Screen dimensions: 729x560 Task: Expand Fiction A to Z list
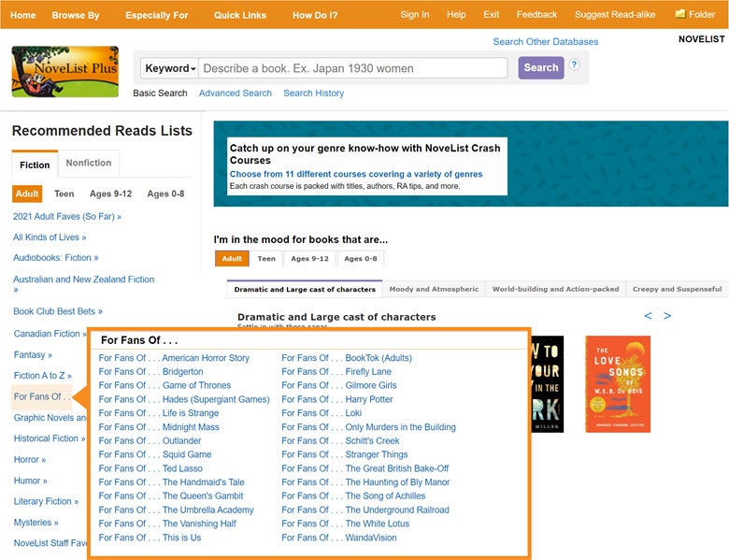point(42,375)
